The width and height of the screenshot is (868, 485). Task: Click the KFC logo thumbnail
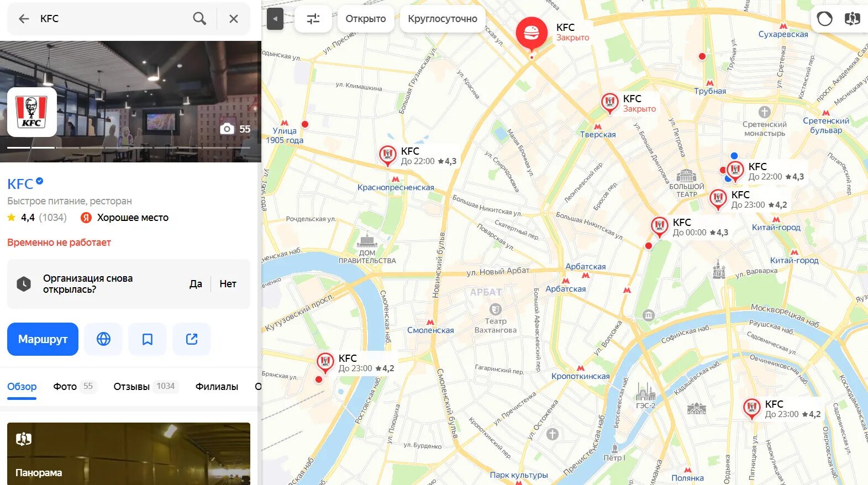tap(32, 112)
